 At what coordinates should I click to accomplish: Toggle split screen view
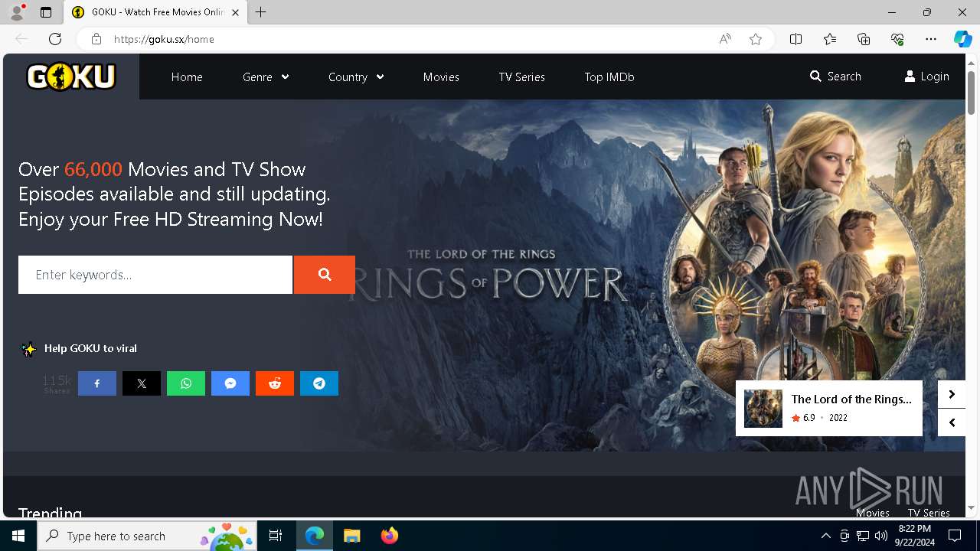click(x=795, y=39)
